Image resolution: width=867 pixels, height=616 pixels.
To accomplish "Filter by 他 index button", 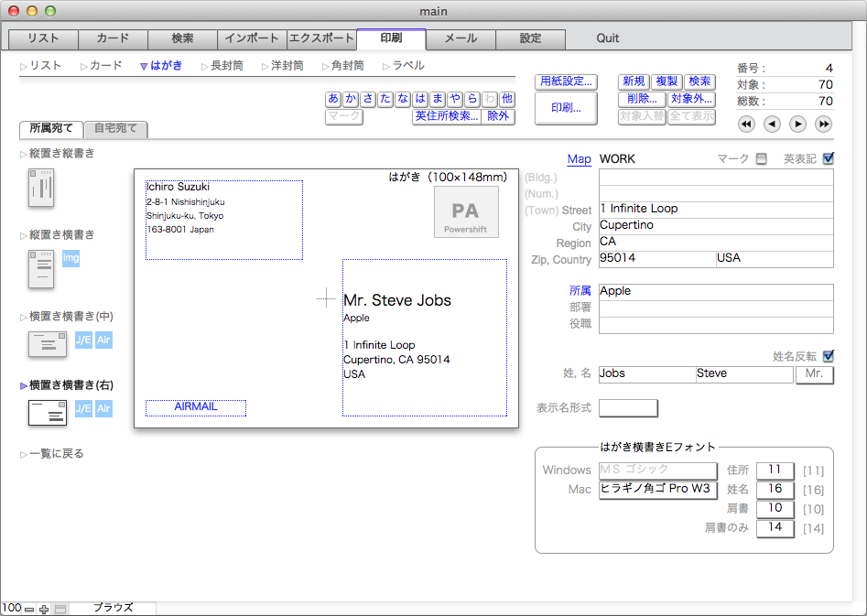I will 507,99.
